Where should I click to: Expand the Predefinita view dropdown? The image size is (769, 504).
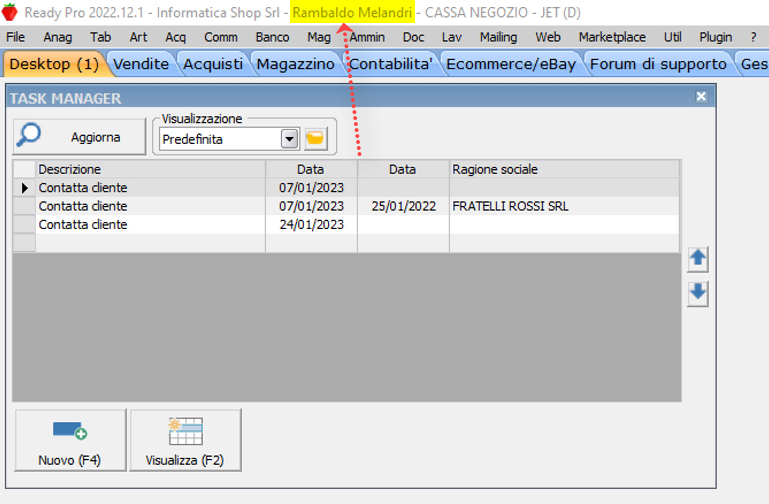pyautogui.click(x=290, y=139)
